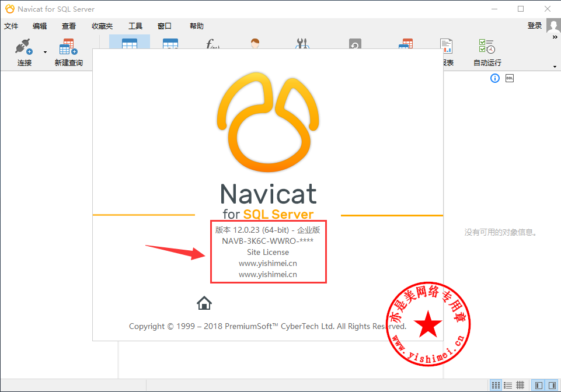
Task: Click the PremiumSoft copyright notice text
Action: point(267,326)
